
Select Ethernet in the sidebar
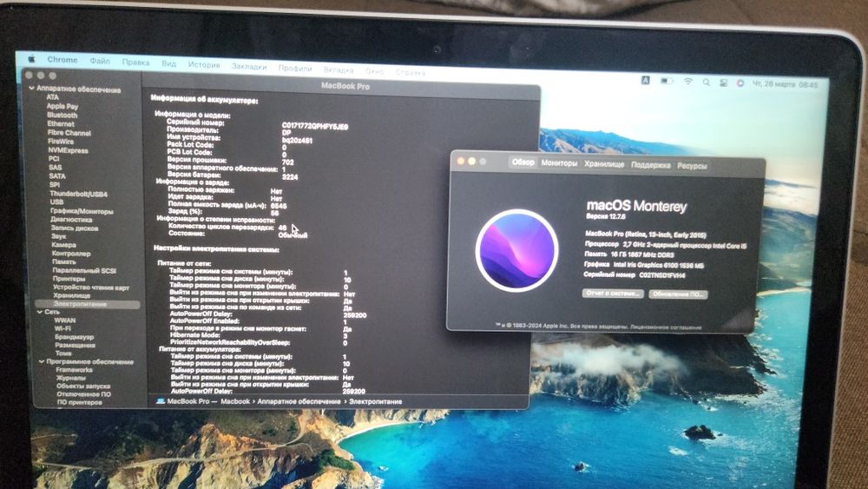[x=61, y=123]
